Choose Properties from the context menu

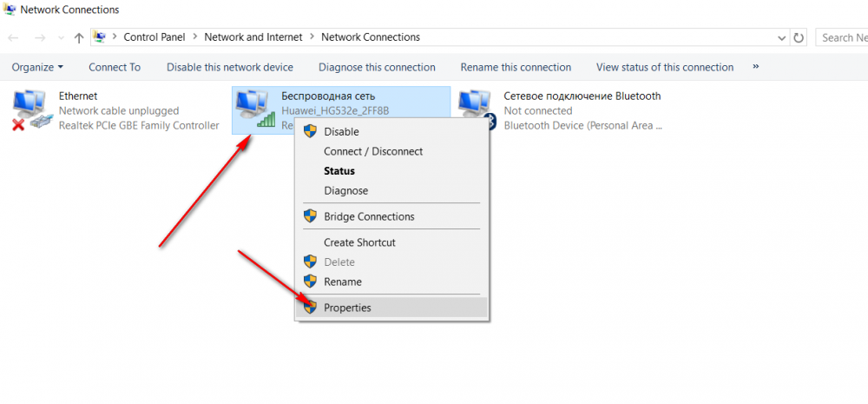point(347,308)
